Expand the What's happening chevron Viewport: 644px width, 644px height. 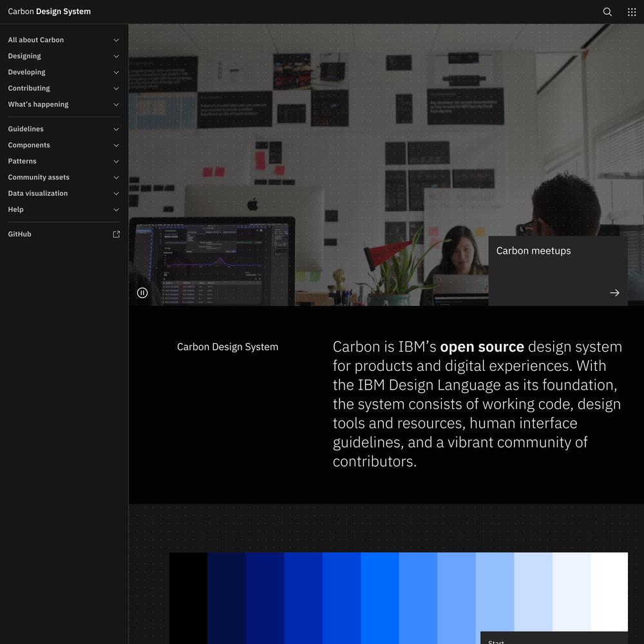tap(116, 105)
